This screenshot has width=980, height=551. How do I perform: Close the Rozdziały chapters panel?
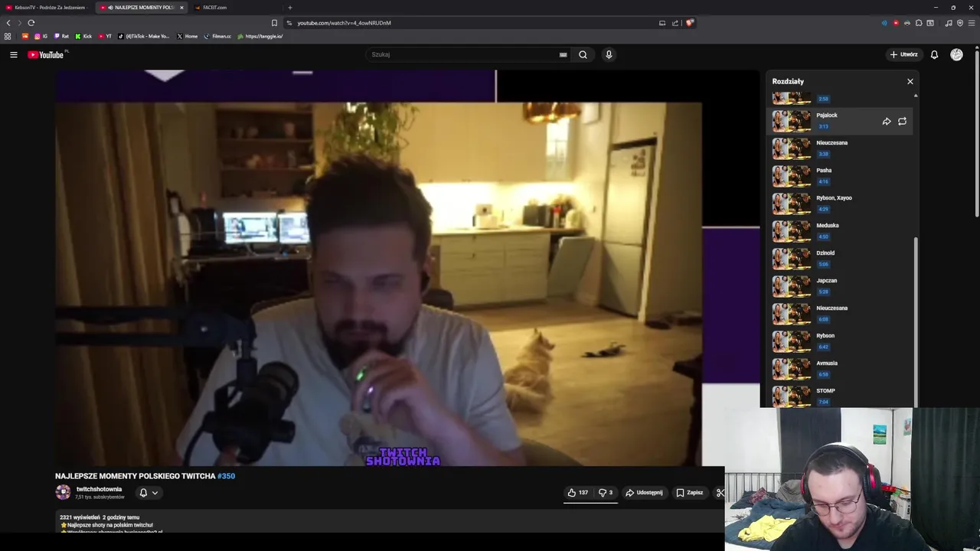(910, 81)
